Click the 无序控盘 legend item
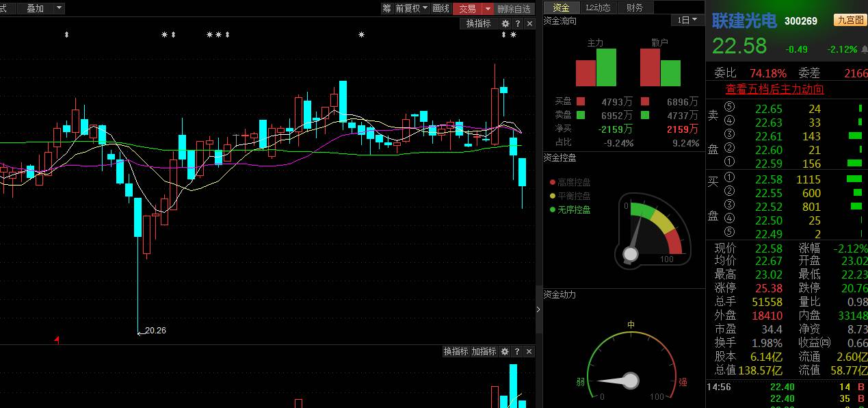868x408 pixels. click(x=570, y=209)
